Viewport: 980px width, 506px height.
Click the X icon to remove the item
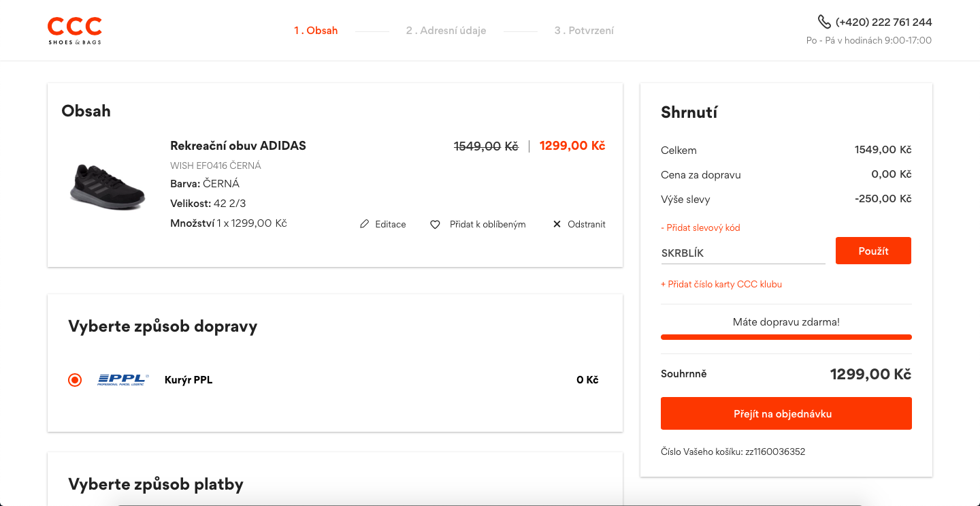tap(557, 224)
